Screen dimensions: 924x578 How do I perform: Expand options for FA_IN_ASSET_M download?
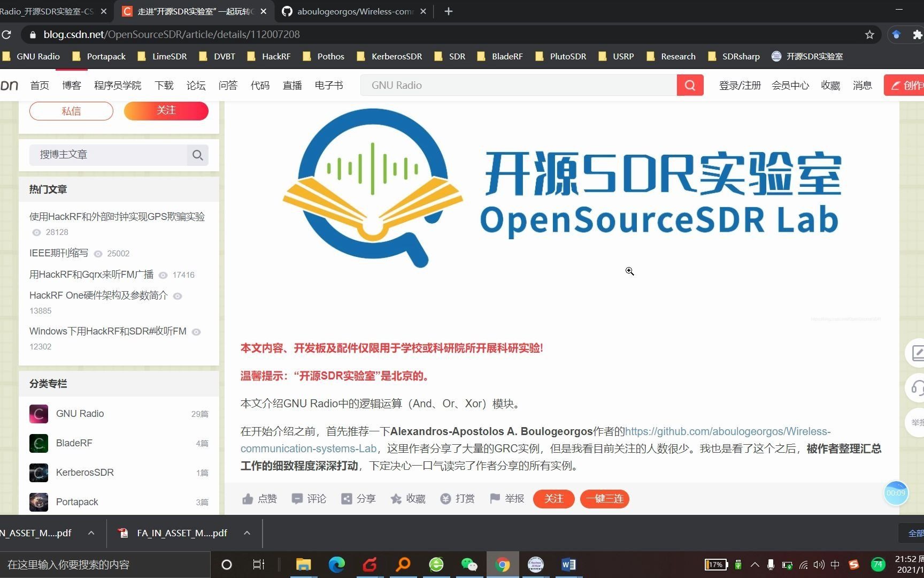(247, 533)
